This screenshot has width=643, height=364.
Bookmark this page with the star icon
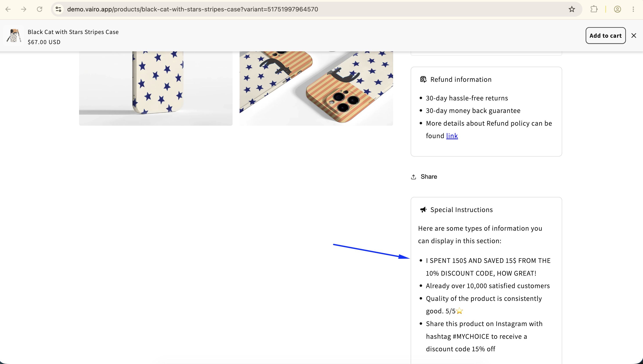pos(572,9)
